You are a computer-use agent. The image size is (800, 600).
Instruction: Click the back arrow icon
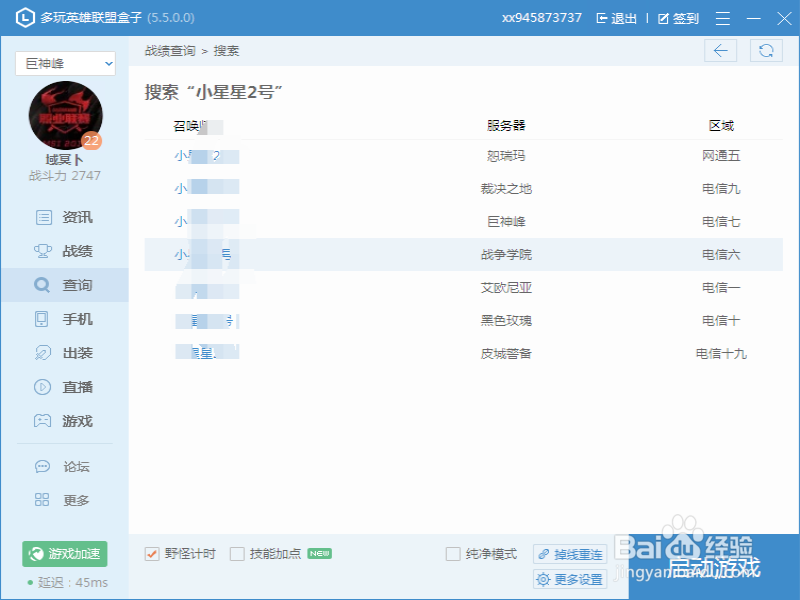coord(720,51)
